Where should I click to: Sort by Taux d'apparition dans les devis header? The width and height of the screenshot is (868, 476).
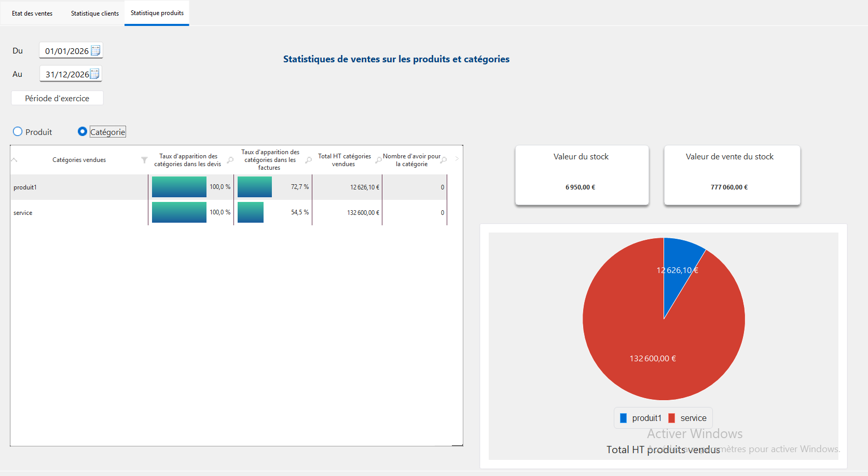[188, 160]
